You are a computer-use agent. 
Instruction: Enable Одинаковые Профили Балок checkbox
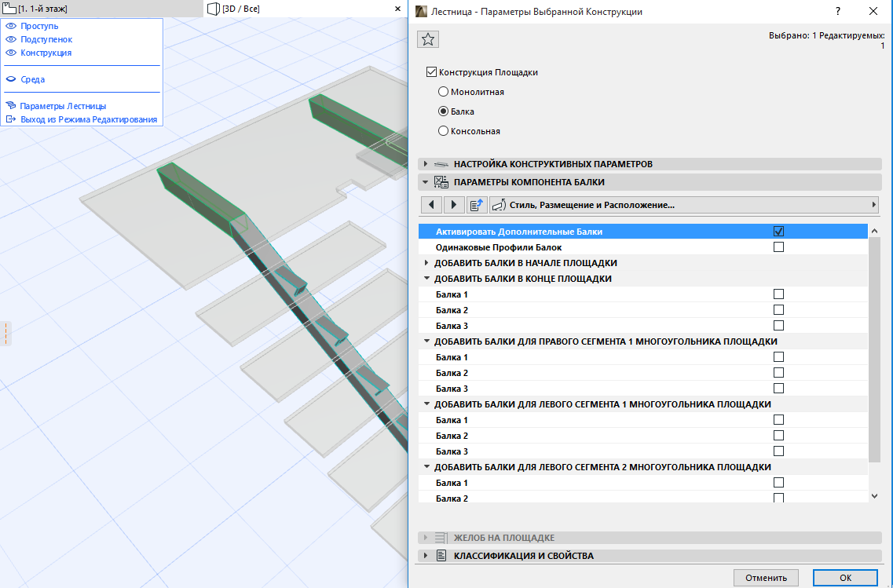pos(778,247)
